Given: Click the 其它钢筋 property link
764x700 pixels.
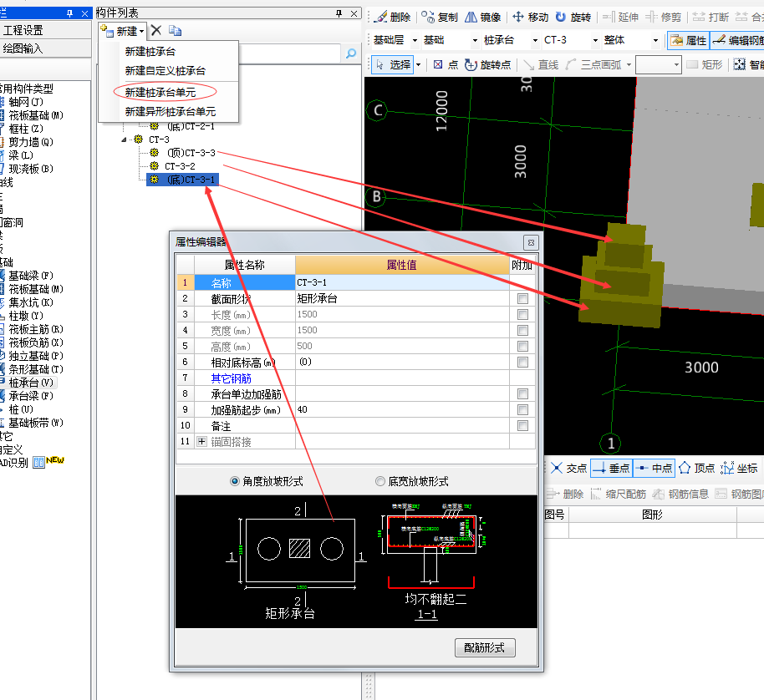Looking at the screenshot, I should coord(231,378).
